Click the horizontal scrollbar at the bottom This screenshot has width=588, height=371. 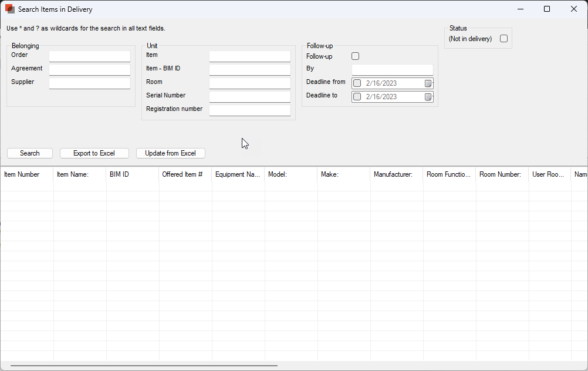(x=144, y=366)
